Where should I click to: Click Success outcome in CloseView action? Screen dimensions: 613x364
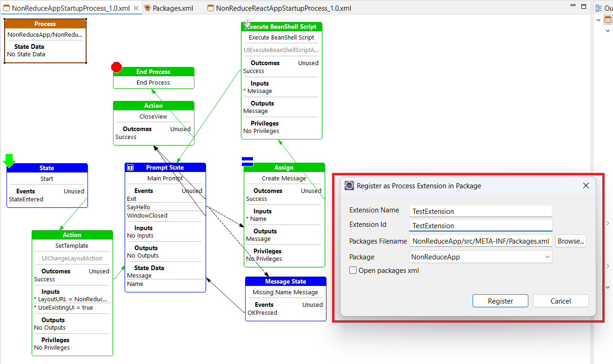(126, 137)
